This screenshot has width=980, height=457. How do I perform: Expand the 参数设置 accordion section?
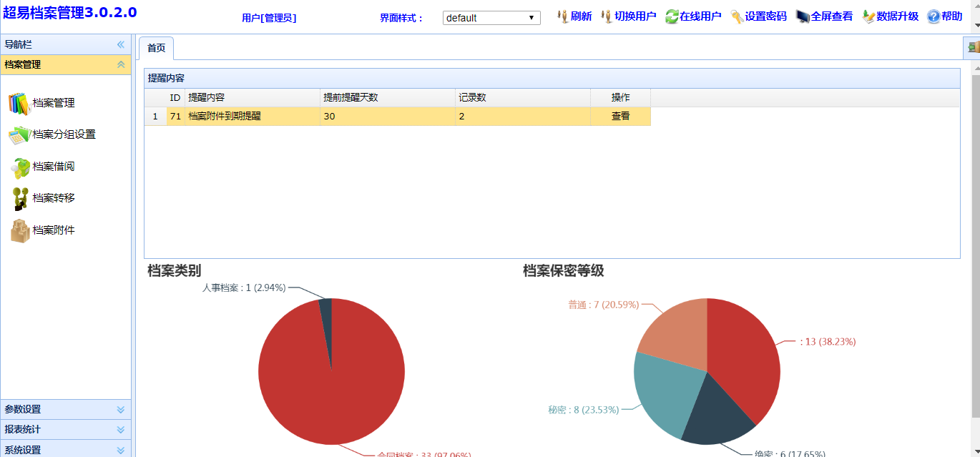pos(121,410)
